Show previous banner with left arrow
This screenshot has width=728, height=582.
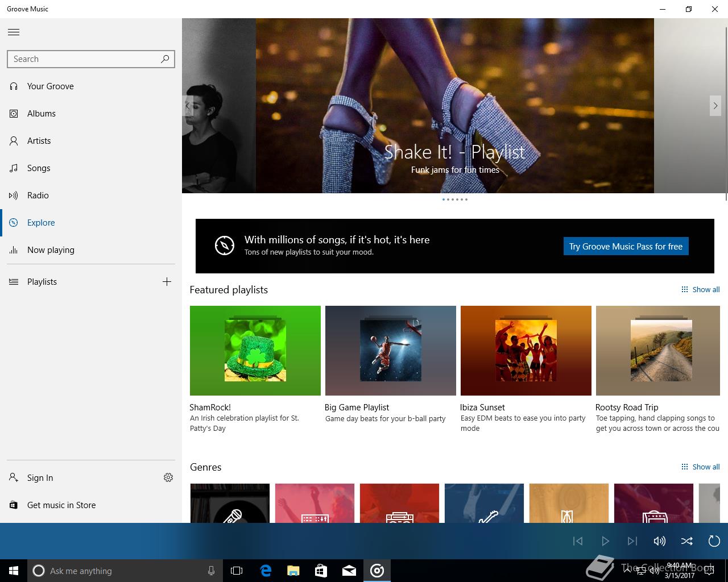[x=188, y=106]
